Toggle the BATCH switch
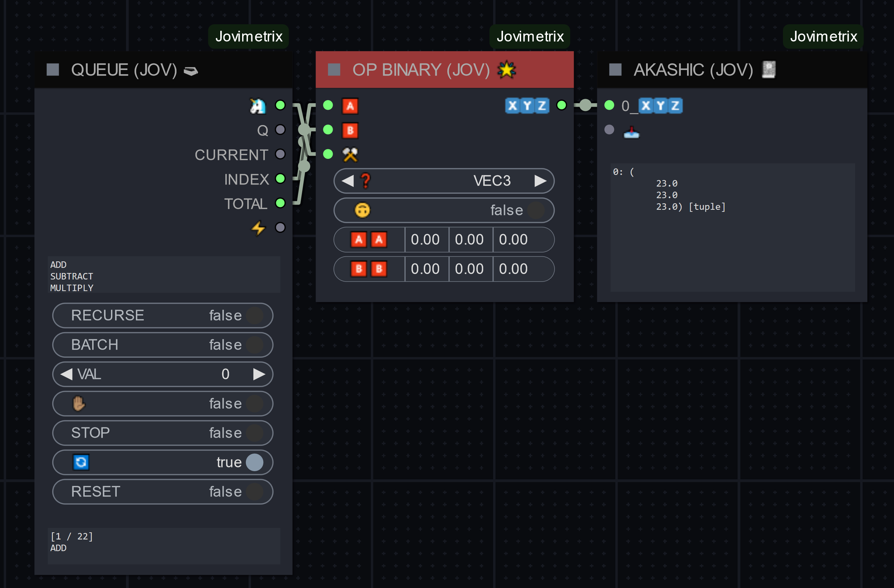Viewport: 894px width, 588px height. [162, 345]
